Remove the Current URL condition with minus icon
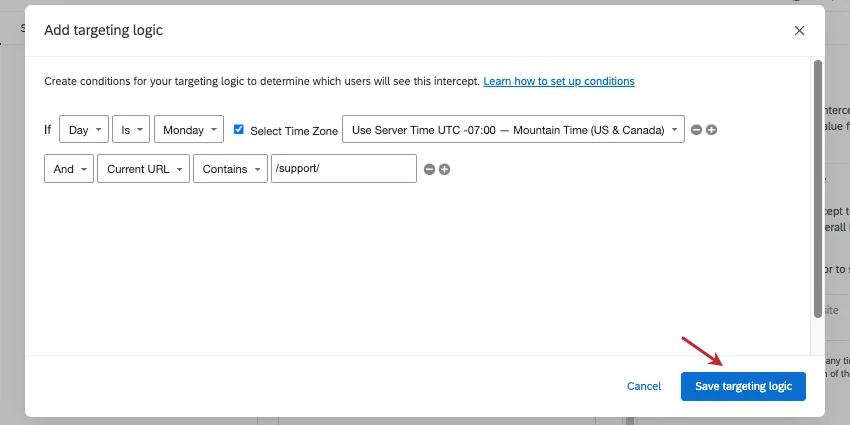The image size is (850, 425). (x=429, y=169)
